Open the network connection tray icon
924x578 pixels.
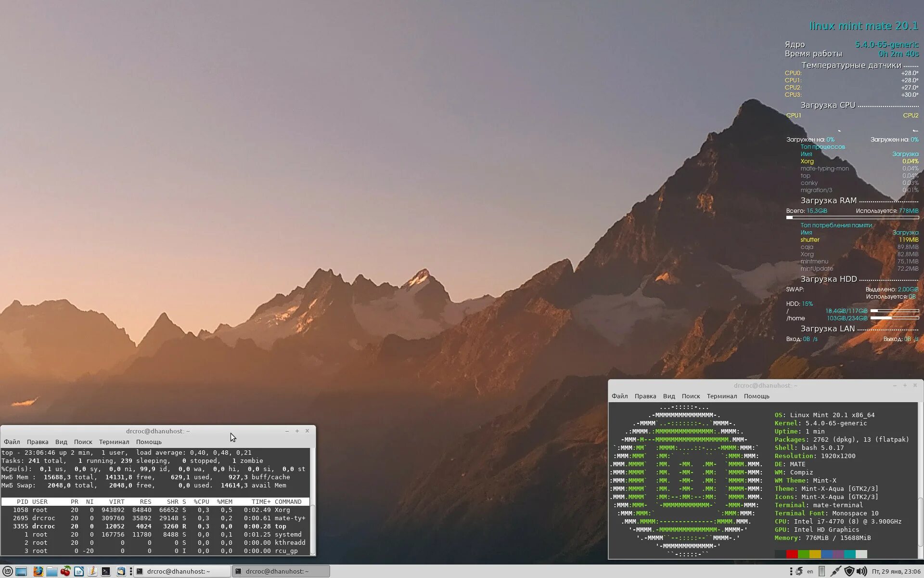coord(836,571)
